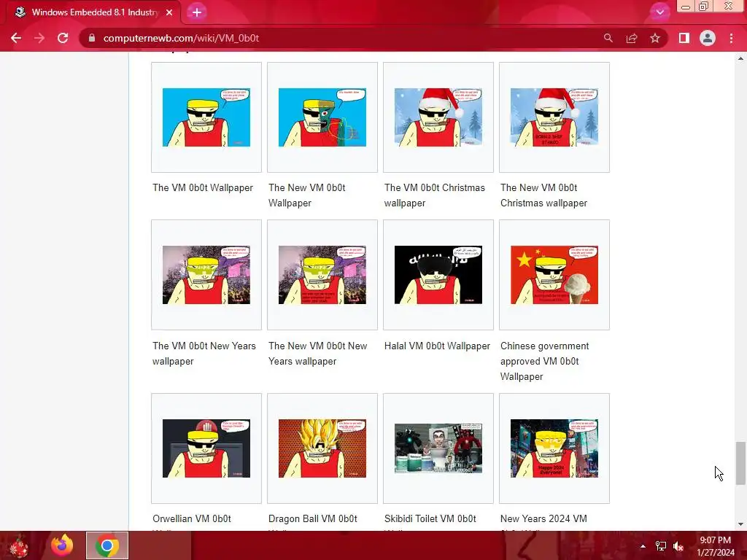Open the browser side panel
Screen dimensions: 747x560
coord(684,38)
